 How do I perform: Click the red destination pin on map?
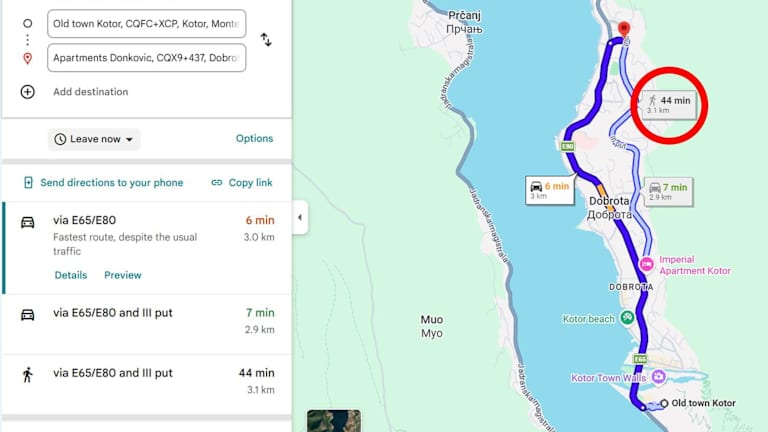[624, 30]
